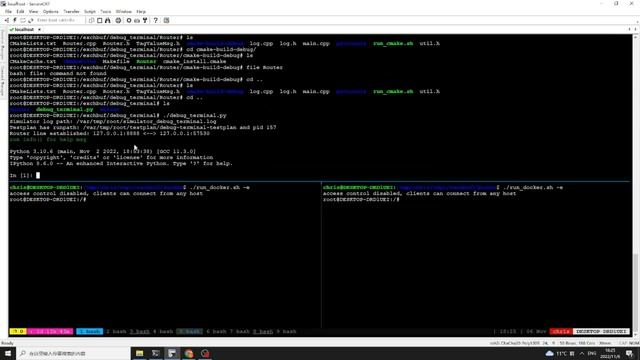The width and height of the screenshot is (640, 360).
Task: Open Chrome from the taskbar
Action: [188, 353]
